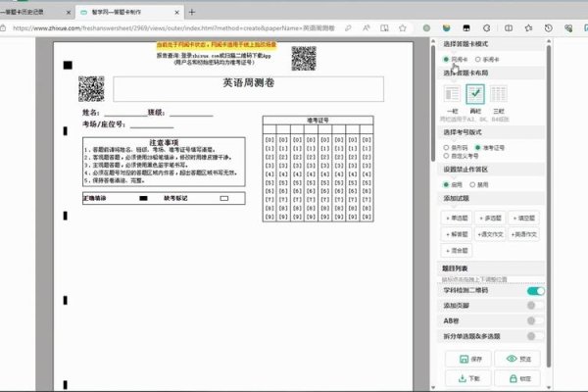
Task: Add an English composition (+英语作文)
Action: [x=524, y=234]
